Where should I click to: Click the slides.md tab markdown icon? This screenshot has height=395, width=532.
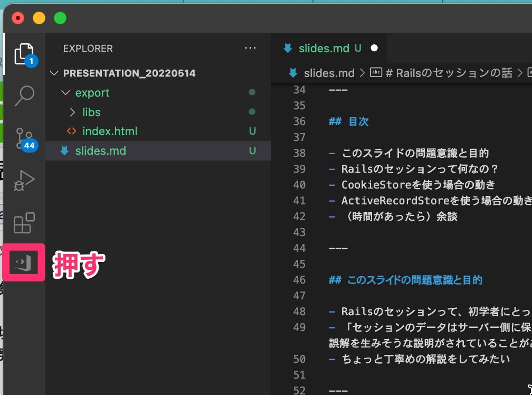pyautogui.click(x=288, y=48)
